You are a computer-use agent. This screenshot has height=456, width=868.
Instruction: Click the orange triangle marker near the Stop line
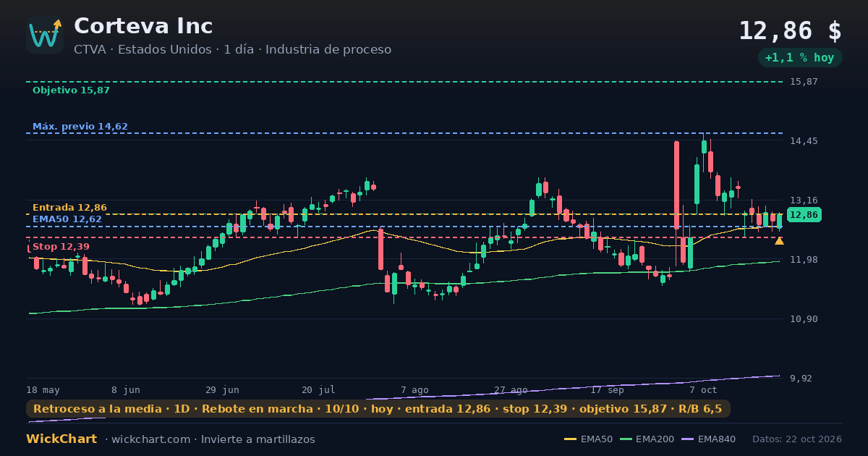pos(779,240)
